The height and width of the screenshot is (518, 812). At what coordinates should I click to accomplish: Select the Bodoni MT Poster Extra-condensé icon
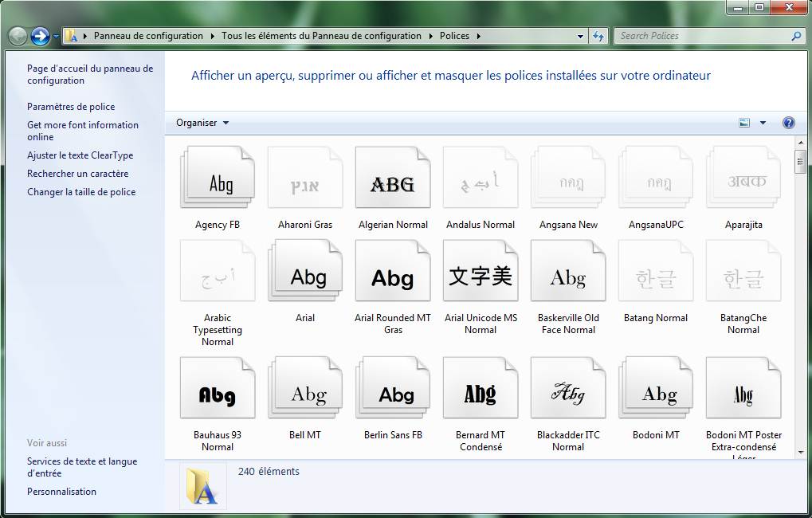[x=743, y=387]
